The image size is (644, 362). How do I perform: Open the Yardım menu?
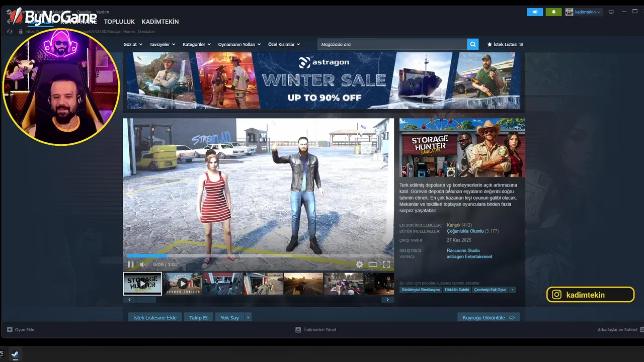tap(103, 12)
